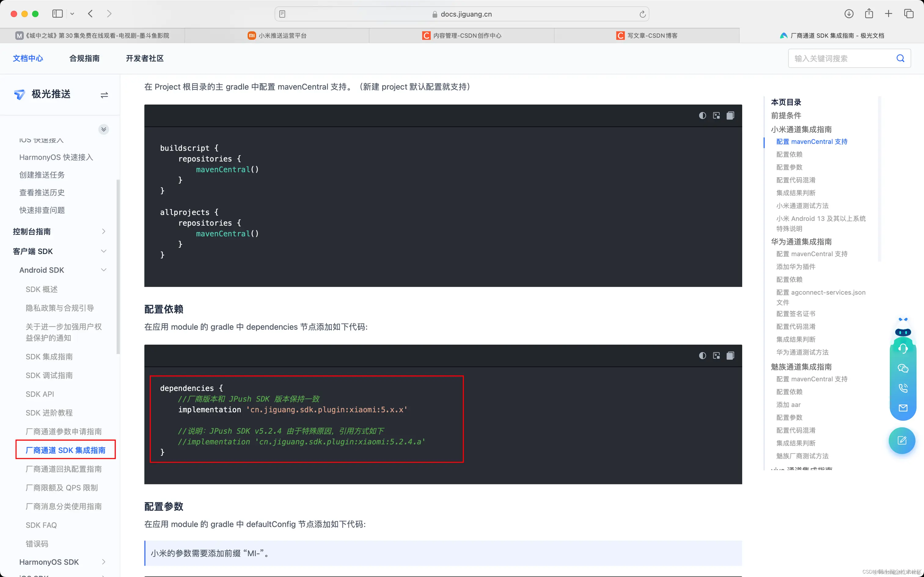Click the email contact icon

[x=903, y=408]
